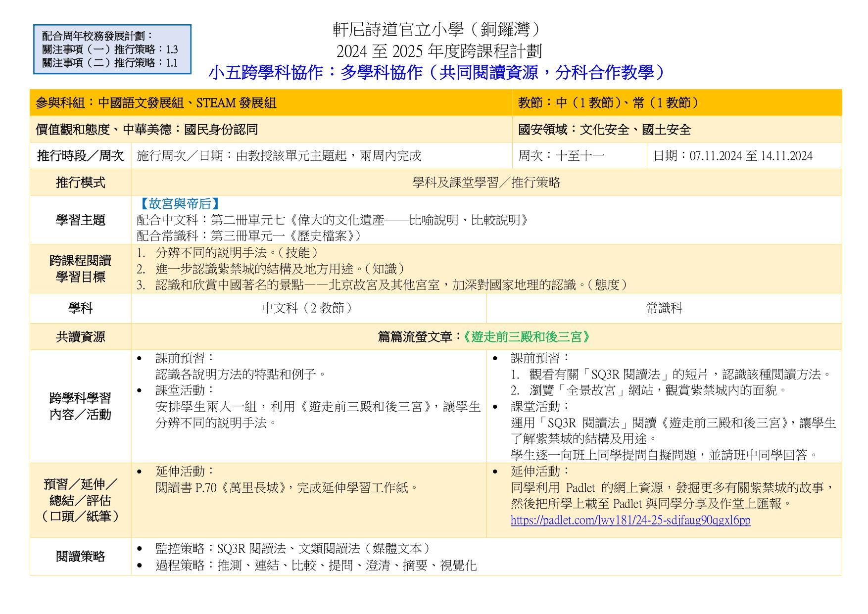Select objective 認識和欣賞中國著名的景點
The image size is (868, 614).
pos(391,284)
